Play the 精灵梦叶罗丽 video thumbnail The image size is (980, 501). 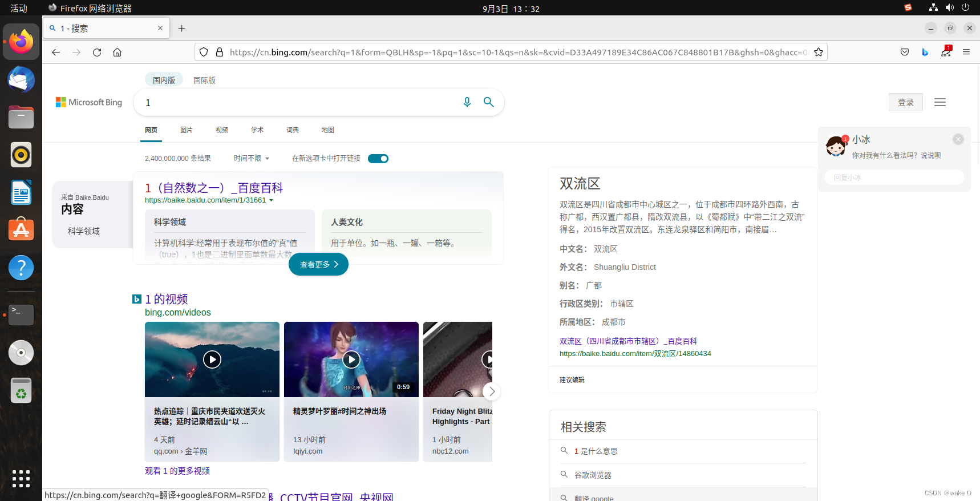(x=351, y=359)
